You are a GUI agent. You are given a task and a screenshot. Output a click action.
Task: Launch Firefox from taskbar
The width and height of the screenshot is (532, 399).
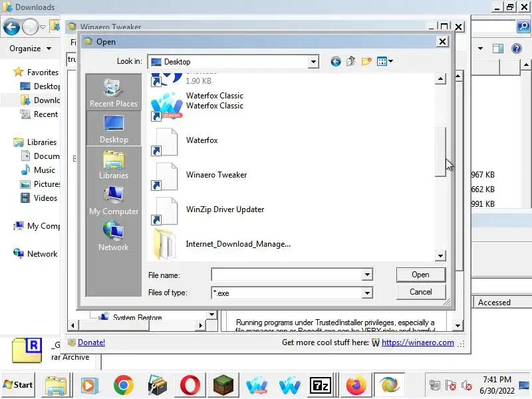[356, 386]
